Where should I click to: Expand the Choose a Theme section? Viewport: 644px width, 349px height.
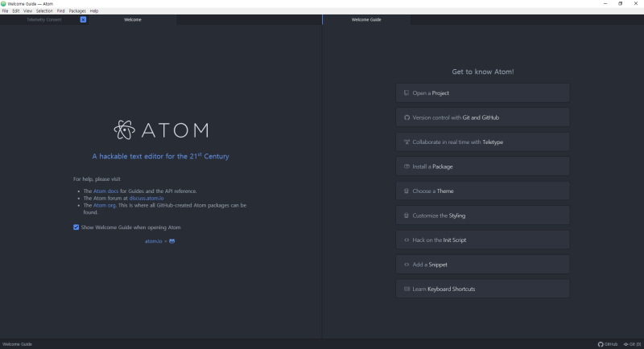(482, 191)
